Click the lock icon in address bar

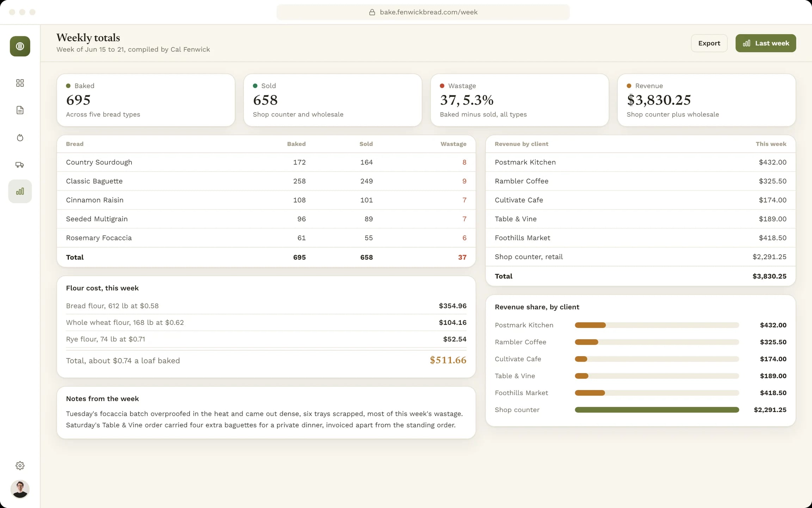(372, 12)
